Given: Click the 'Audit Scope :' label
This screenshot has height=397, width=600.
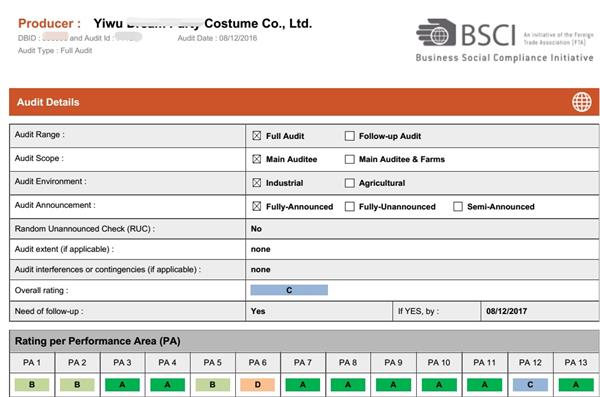Looking at the screenshot, I should (x=39, y=158).
